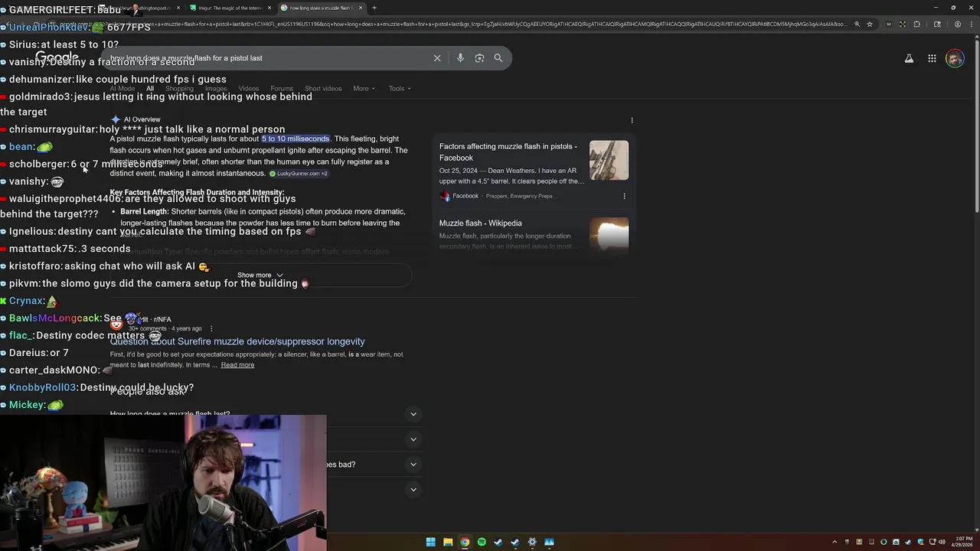Image resolution: width=980 pixels, height=551 pixels.
Task: Switch to Videos results tab
Action: (x=249, y=89)
